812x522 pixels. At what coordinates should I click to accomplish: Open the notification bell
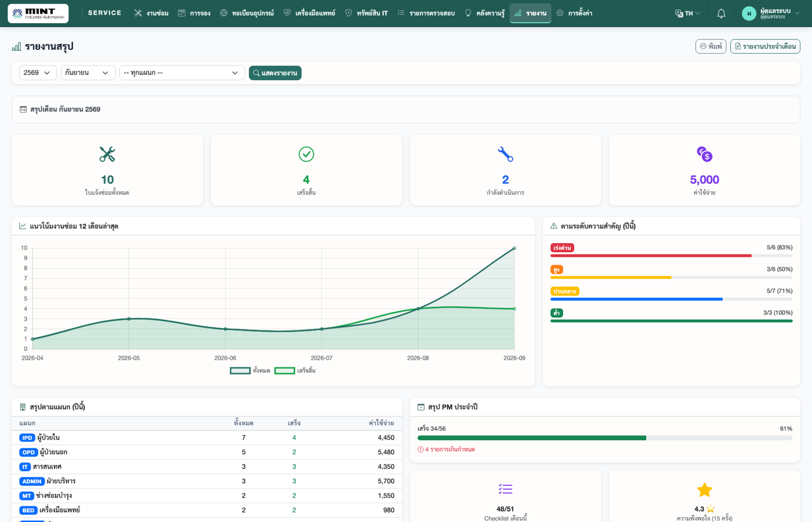coord(721,13)
